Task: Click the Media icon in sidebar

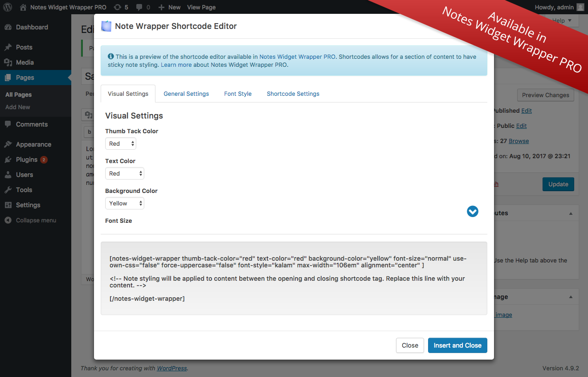Action: (8, 62)
